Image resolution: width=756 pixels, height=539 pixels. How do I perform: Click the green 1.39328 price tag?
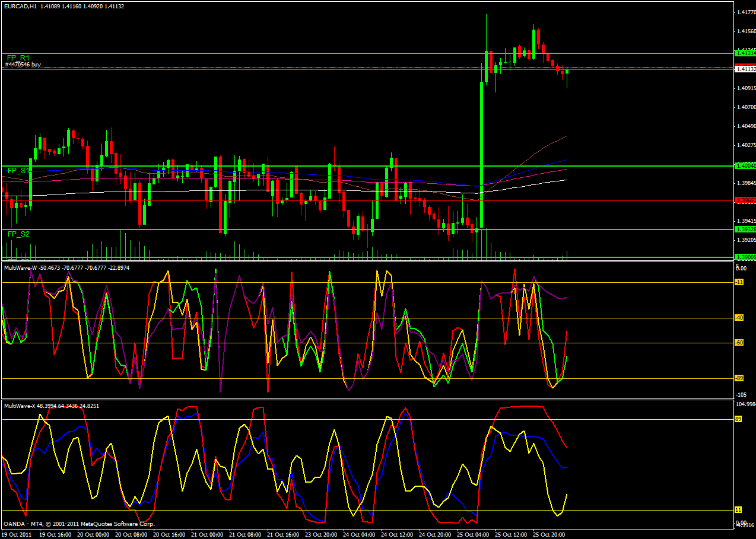[745, 229]
